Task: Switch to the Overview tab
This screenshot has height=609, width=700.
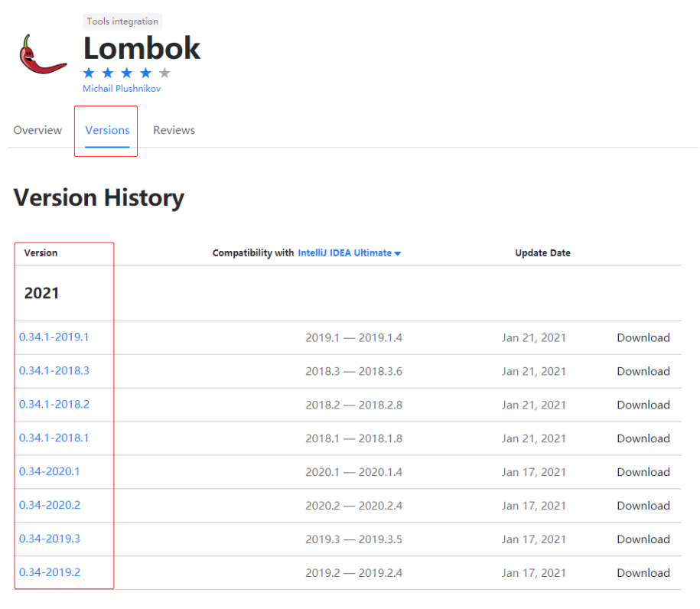Action: [37, 130]
